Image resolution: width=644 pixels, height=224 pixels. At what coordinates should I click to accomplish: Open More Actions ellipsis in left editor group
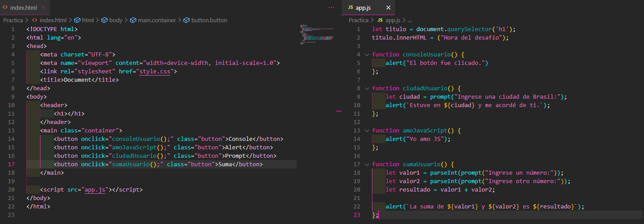pos(331,8)
